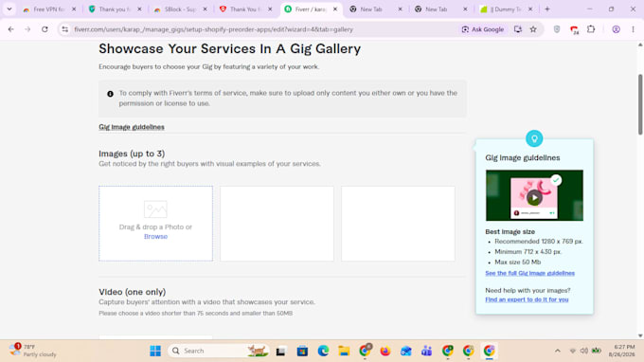
Task: Click the taskbar Search box
Action: pos(219,351)
